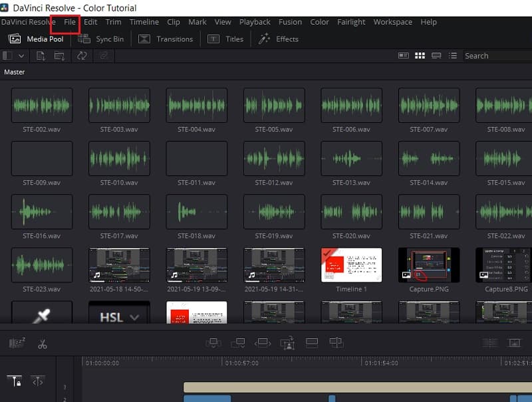Click the Import Media Folder icon

(60, 56)
